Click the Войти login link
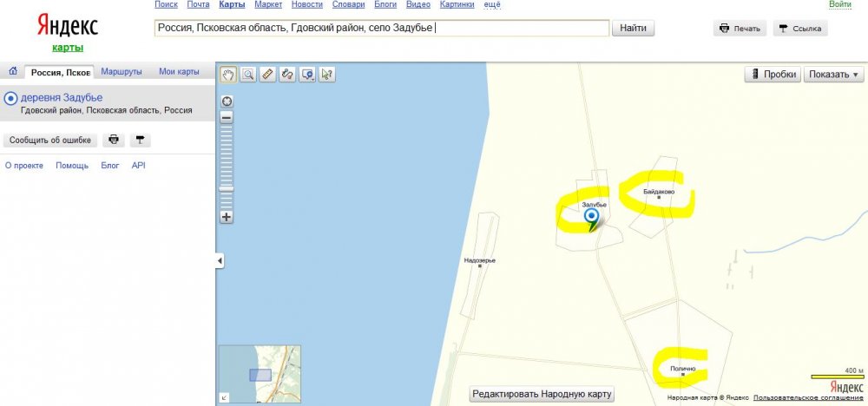The height and width of the screenshot is (406, 868). tap(839, 4)
